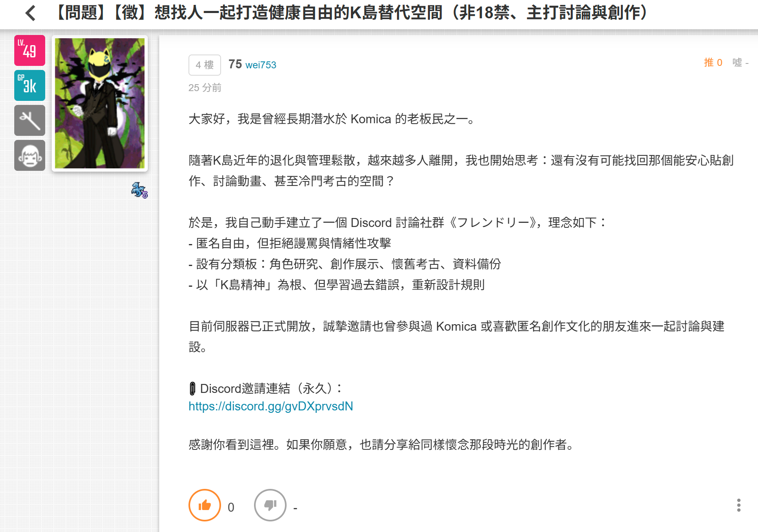
Task: Click the teal GP 3k badge
Action: [30, 85]
